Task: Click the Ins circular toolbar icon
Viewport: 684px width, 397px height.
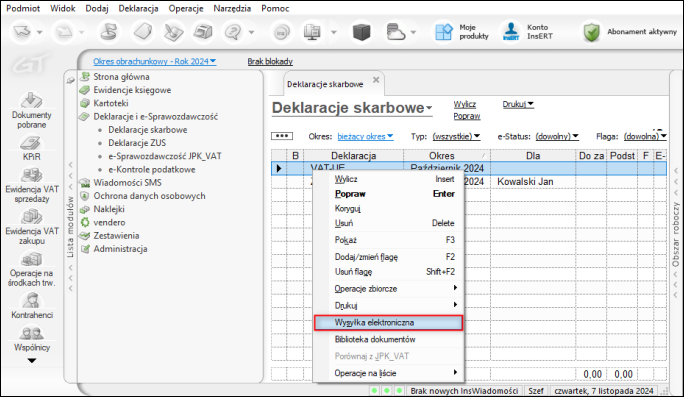Action: [x=281, y=32]
